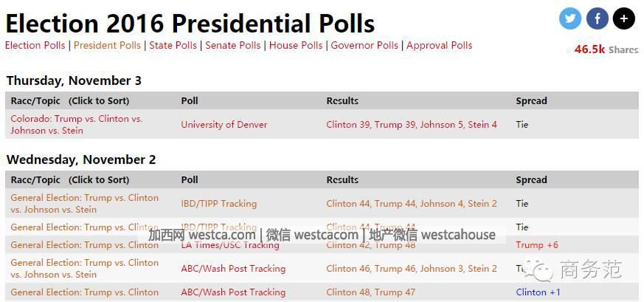The image size is (644, 302).
Task: Show Approval Polls
Action: pos(439,46)
